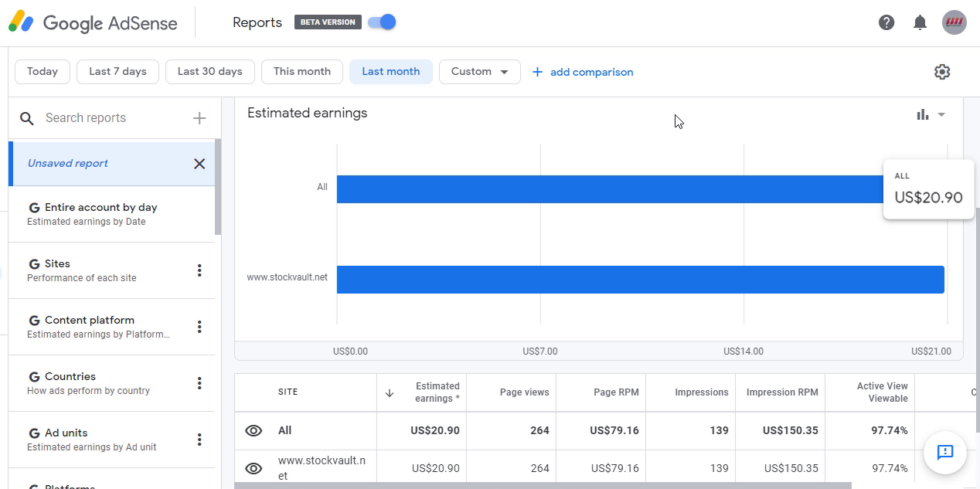Click the plus icon to add report

(x=199, y=118)
